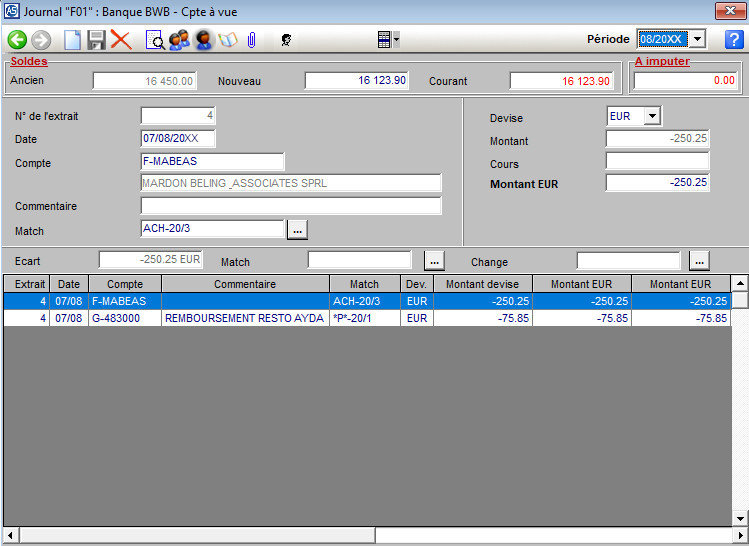
Task: Save the entry using the floppy disk icon
Action: click(96, 40)
